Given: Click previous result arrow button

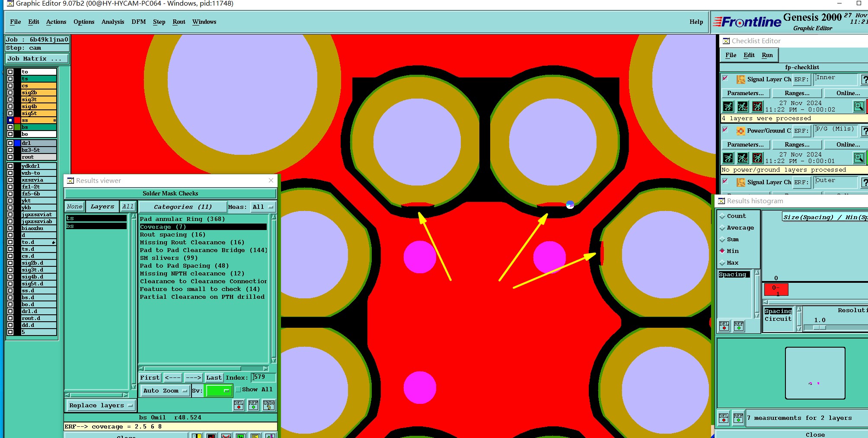Looking at the screenshot, I should [173, 378].
